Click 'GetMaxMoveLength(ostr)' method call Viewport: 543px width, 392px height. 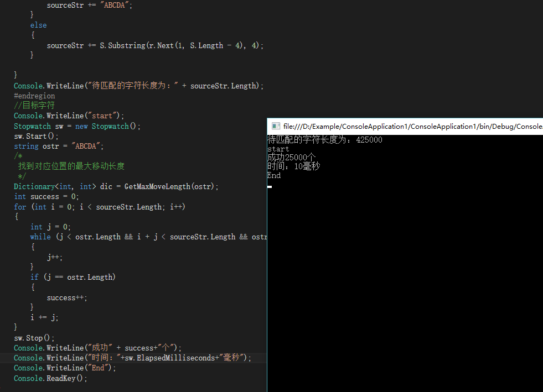169,186
